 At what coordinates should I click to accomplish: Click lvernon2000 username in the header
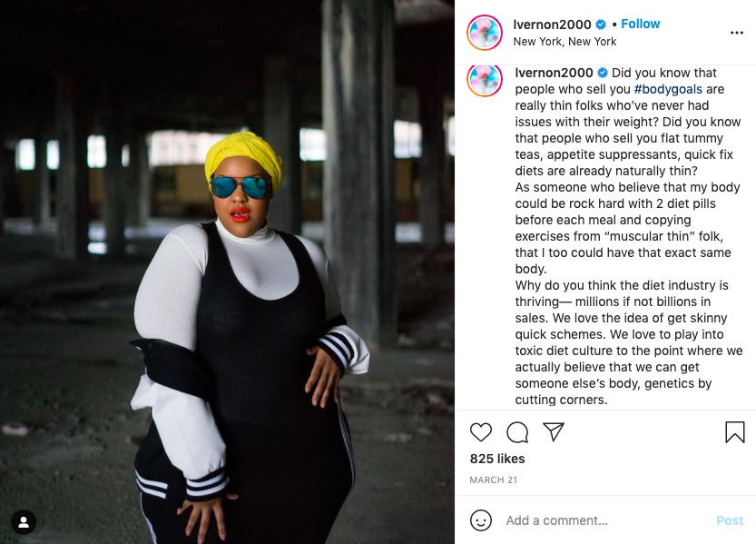[x=552, y=25]
